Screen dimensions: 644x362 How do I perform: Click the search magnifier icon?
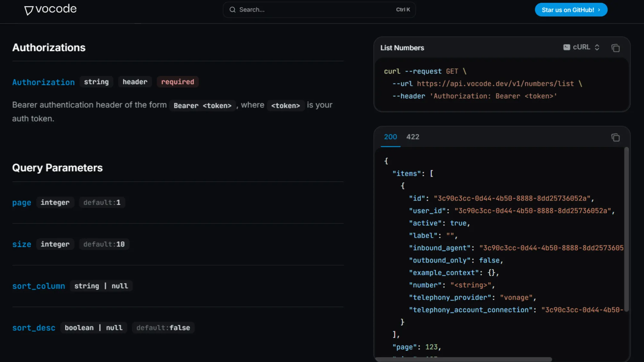[x=232, y=10]
